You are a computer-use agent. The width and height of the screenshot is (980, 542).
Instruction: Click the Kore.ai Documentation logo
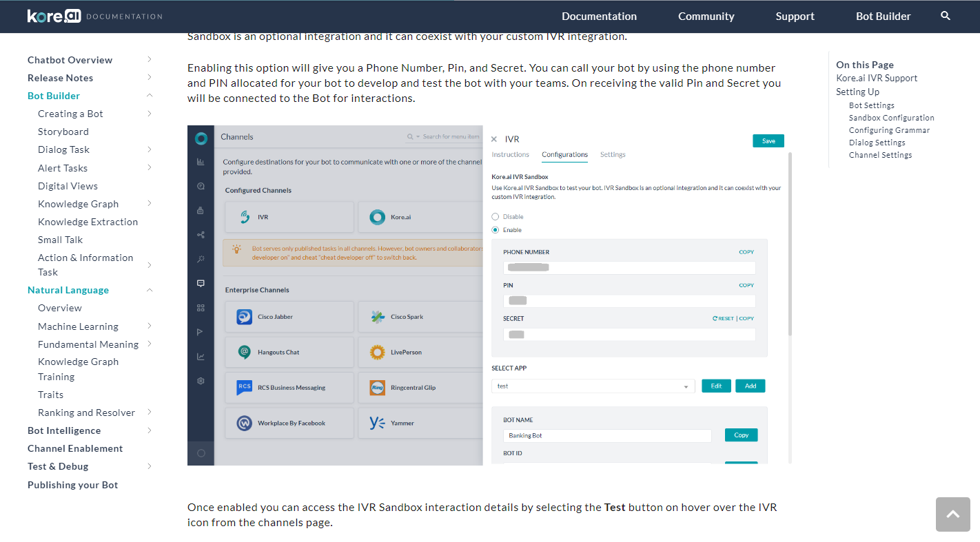pyautogui.click(x=95, y=16)
